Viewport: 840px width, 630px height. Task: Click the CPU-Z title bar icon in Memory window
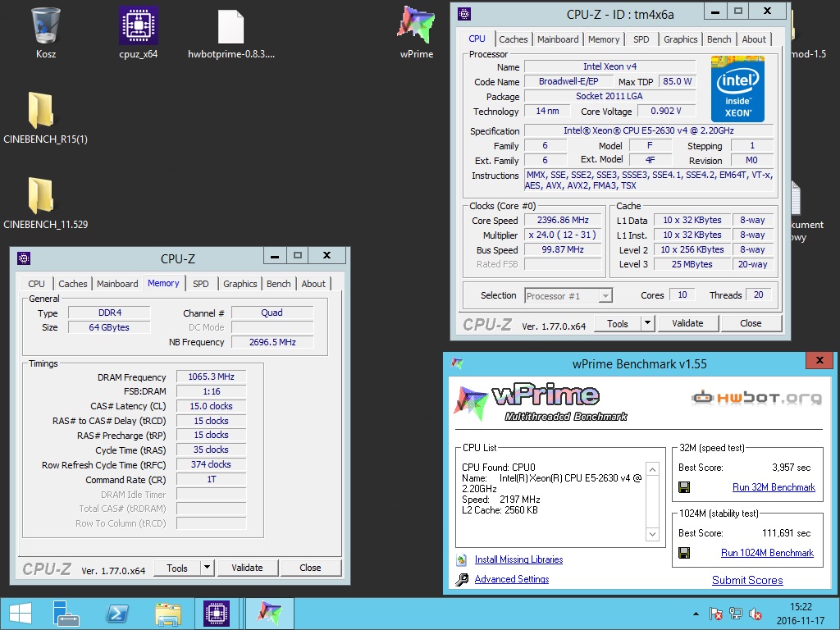pos(24,258)
